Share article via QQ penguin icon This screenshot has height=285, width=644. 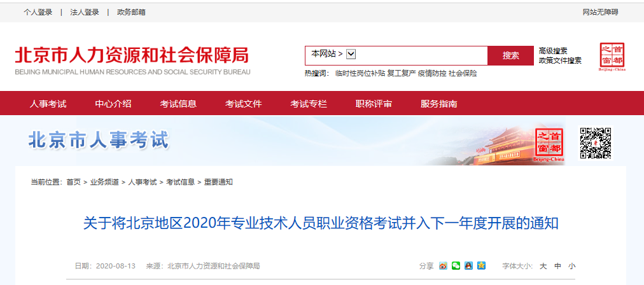click(468, 266)
